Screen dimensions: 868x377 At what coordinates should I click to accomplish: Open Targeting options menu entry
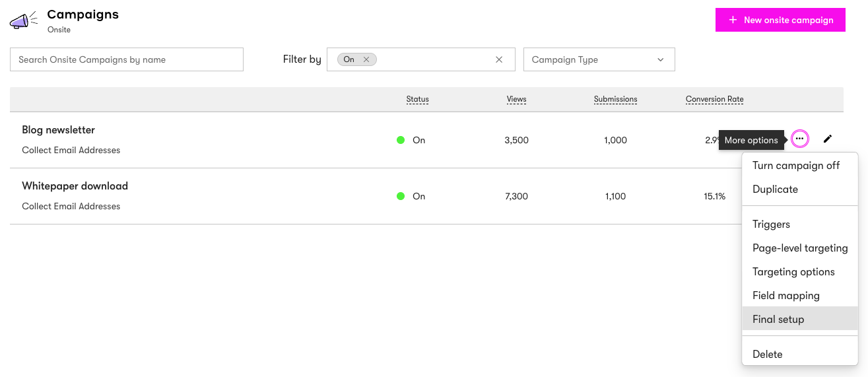[x=800, y=272]
